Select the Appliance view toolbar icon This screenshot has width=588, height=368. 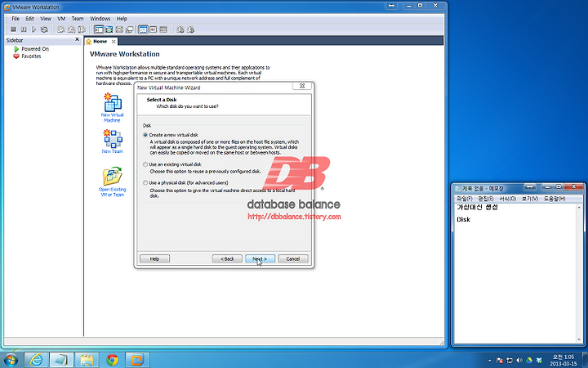(x=153, y=29)
